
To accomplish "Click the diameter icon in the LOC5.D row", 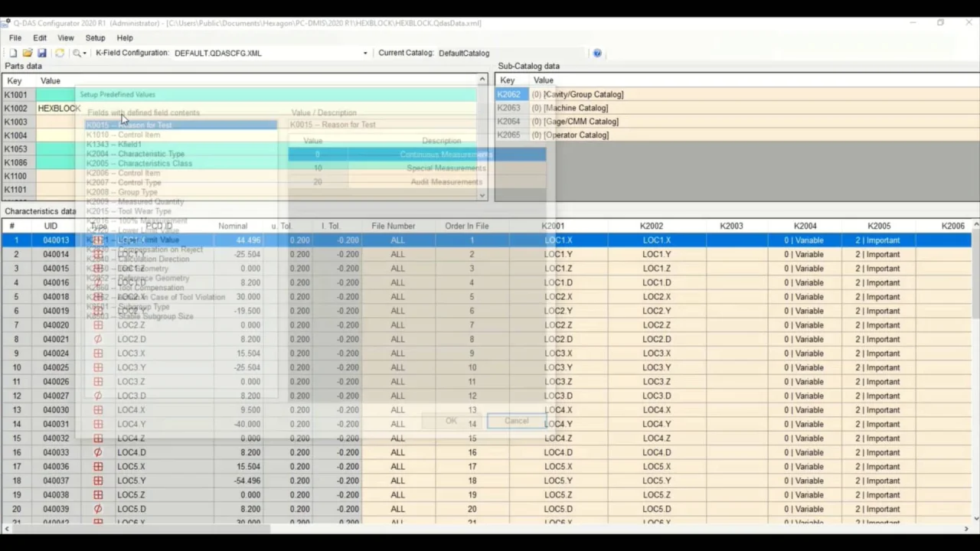I will click(97, 509).
